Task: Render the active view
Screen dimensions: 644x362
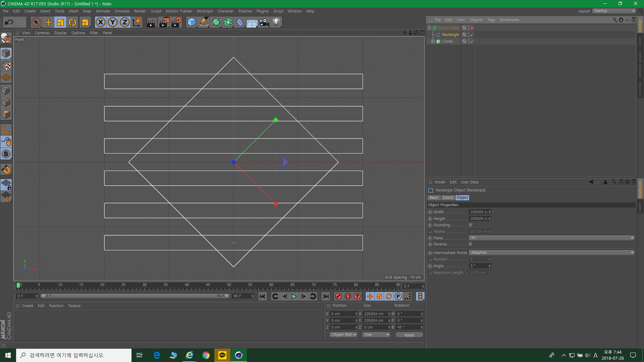Action: pyautogui.click(x=152, y=22)
